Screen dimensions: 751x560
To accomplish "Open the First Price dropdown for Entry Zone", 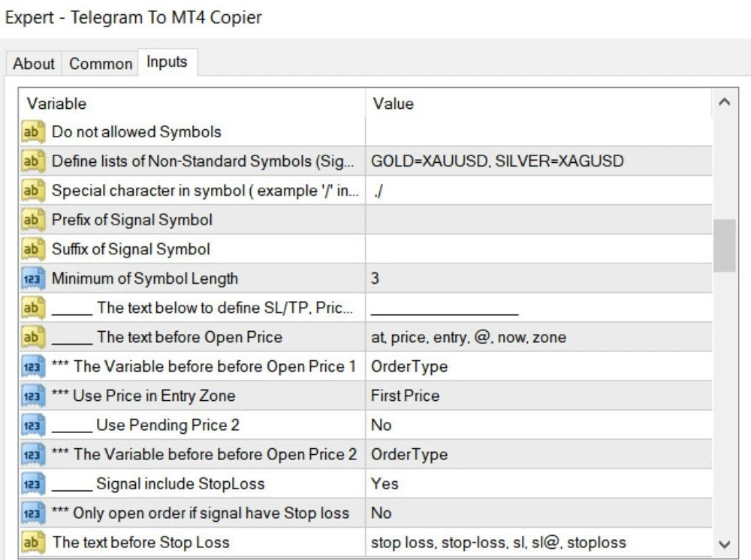I will tap(538, 396).
